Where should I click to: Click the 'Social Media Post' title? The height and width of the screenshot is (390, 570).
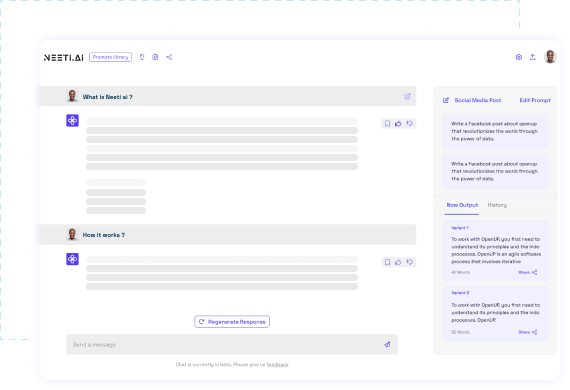(x=478, y=100)
